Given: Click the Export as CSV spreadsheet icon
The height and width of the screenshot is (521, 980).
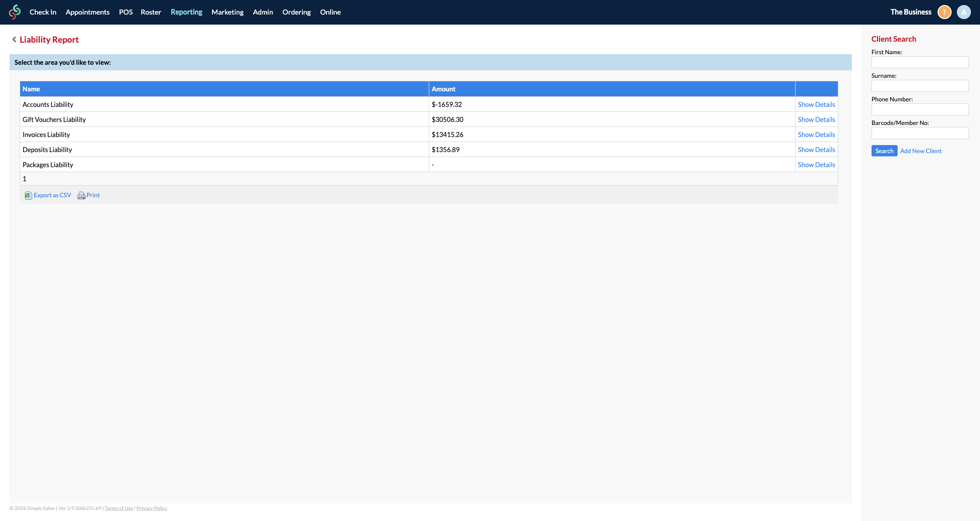Looking at the screenshot, I should (28, 195).
